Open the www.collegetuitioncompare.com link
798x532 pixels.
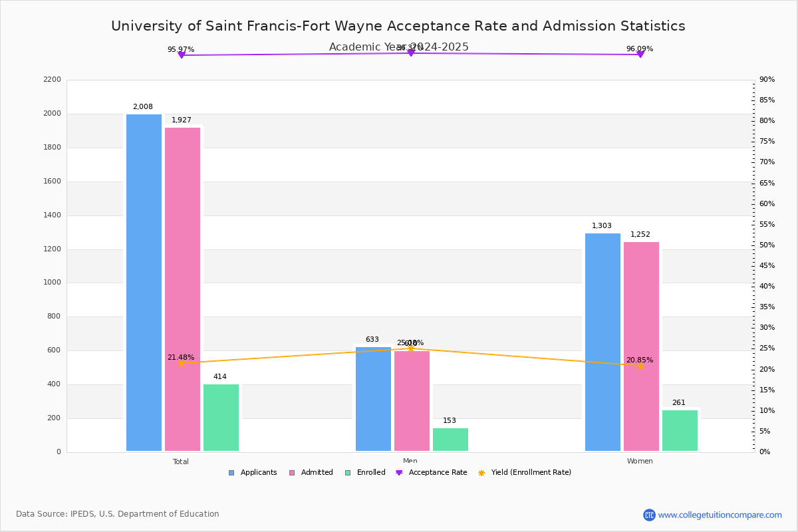(x=720, y=515)
